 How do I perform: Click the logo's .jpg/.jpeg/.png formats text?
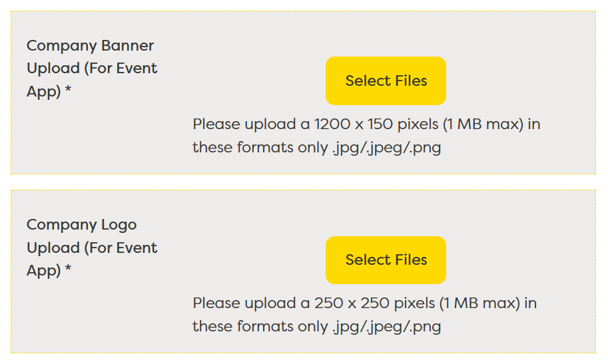[x=386, y=327]
